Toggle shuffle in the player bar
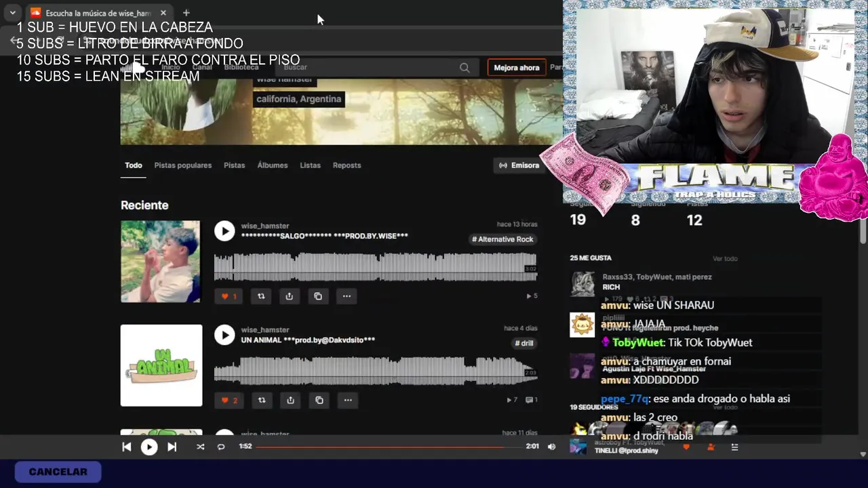 pyautogui.click(x=200, y=447)
